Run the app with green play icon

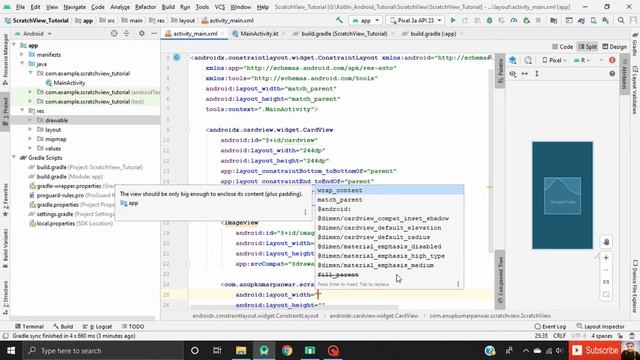tap(453, 20)
